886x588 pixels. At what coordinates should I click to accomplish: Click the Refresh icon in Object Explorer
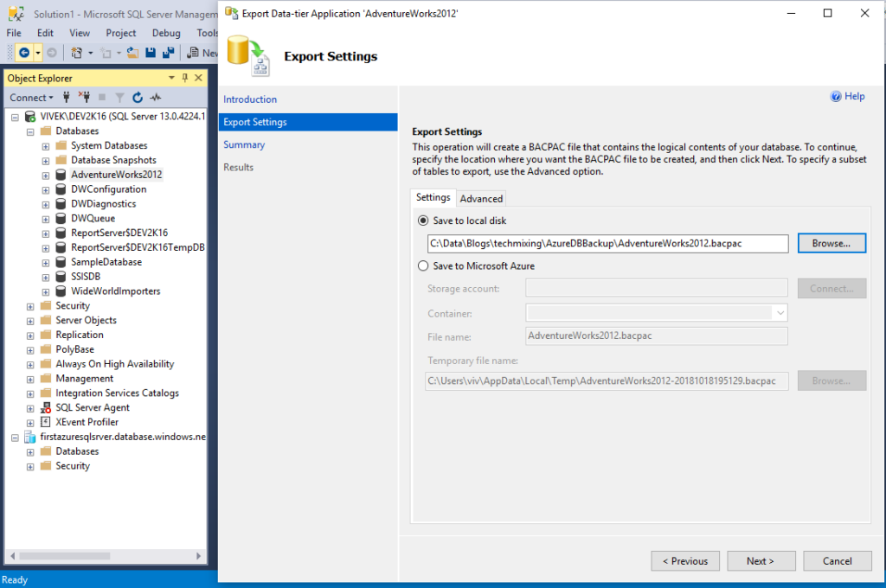(138, 97)
